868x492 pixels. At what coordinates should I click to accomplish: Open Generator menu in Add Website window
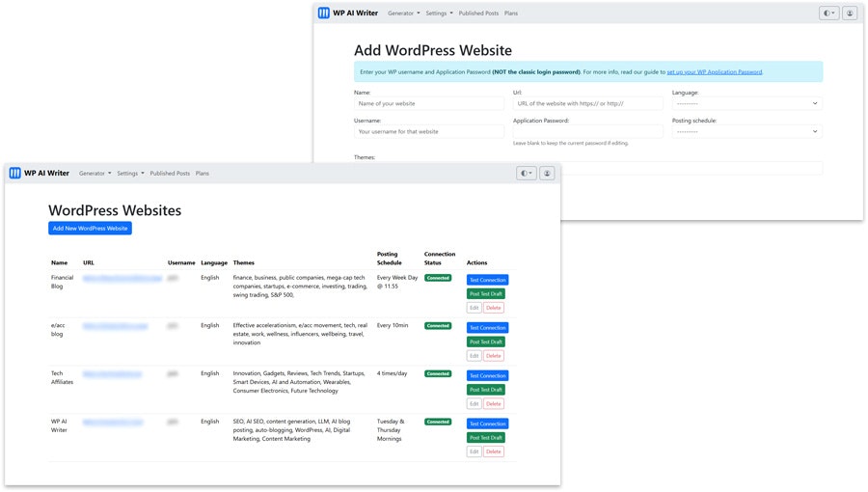403,14
